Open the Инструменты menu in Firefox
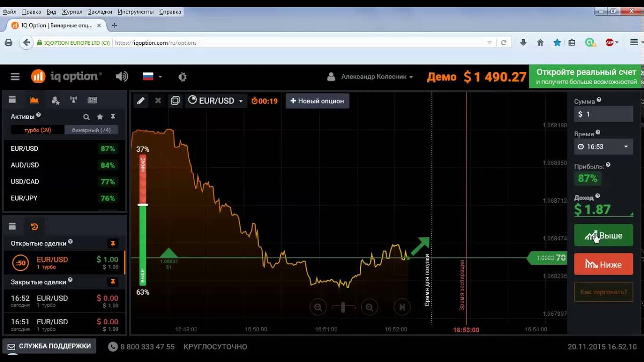 point(136,12)
